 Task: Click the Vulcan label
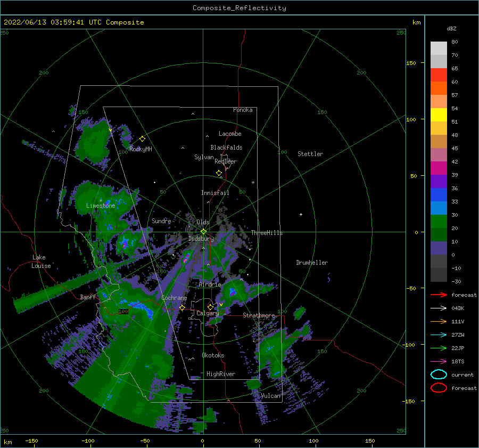coord(271,396)
